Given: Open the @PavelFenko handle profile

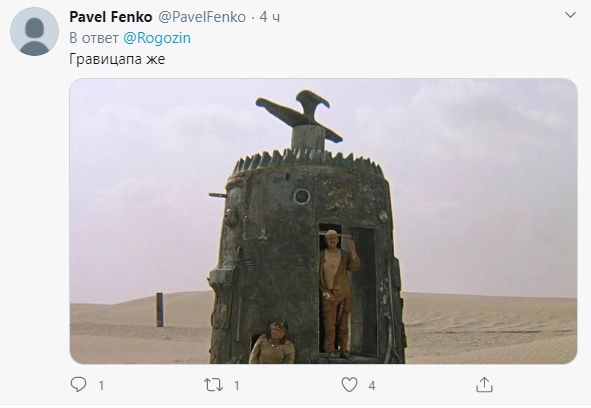Looking at the screenshot, I should [202, 17].
